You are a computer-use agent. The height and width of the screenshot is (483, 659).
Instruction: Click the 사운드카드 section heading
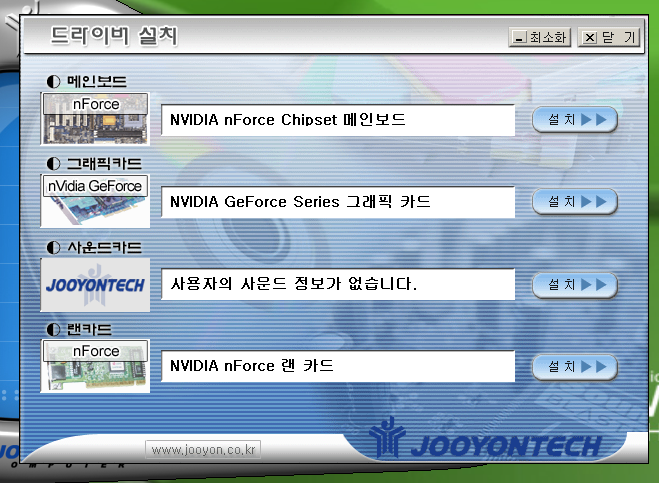click(104, 248)
